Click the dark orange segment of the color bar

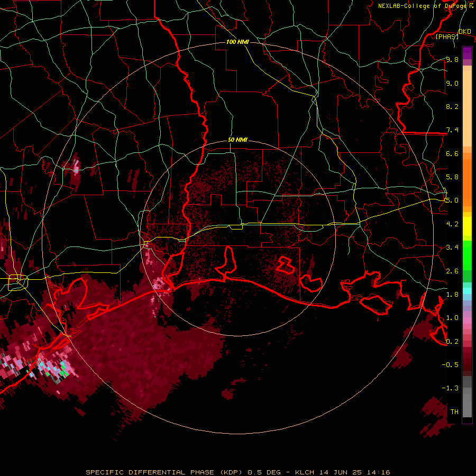click(x=467, y=182)
